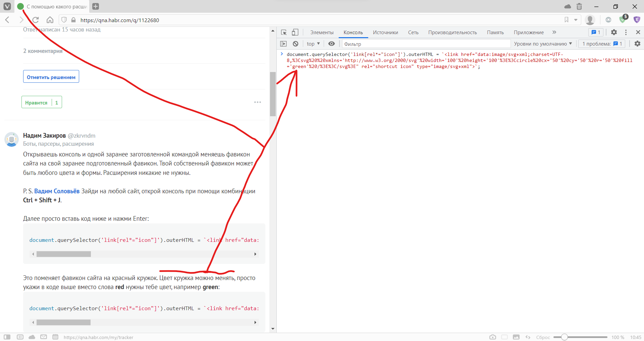Click the Отметить решением button

pos(51,77)
